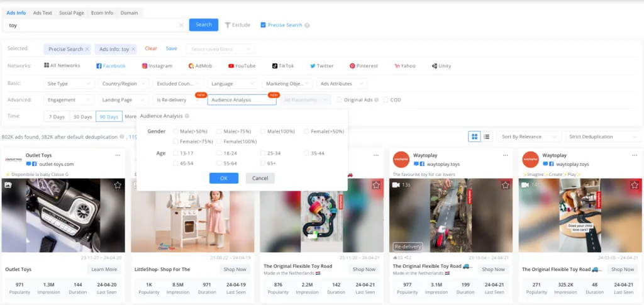The image size is (644, 305).
Task: Tick the Original Ads checkbox
Action: click(340, 100)
